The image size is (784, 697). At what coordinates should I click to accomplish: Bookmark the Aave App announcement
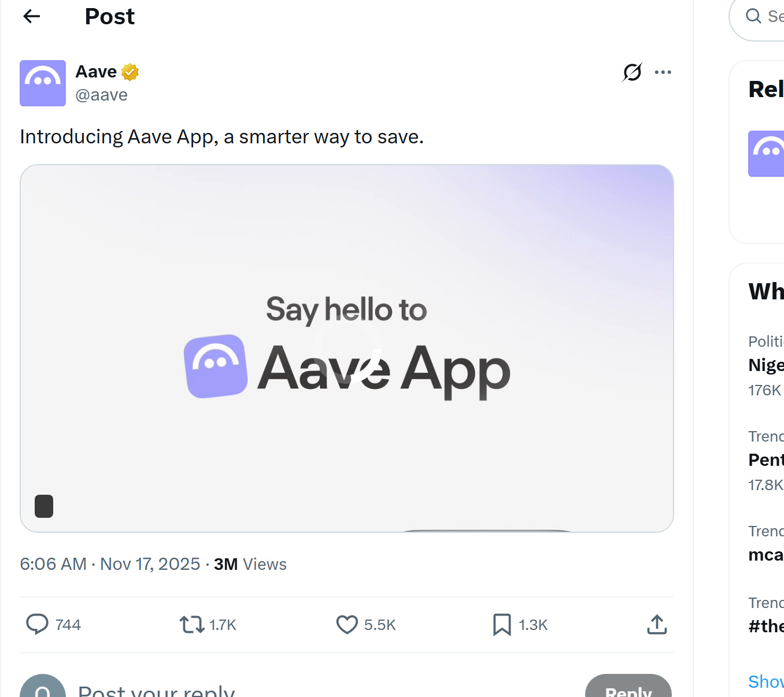tap(502, 624)
